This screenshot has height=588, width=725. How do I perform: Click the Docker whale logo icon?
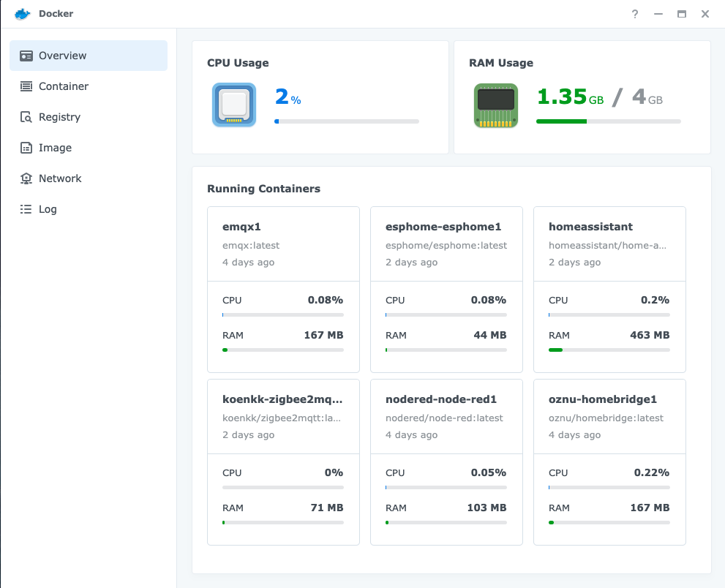tap(22, 14)
